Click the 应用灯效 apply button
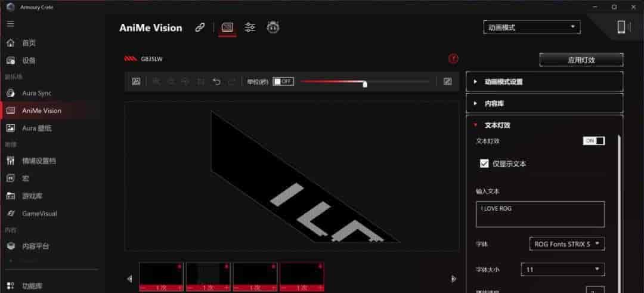 point(581,60)
